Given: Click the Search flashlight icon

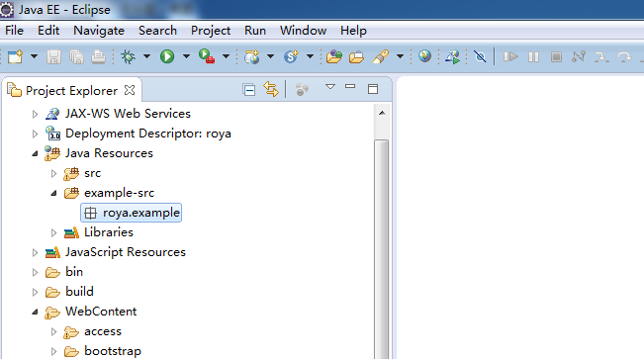Looking at the screenshot, I should [381, 56].
